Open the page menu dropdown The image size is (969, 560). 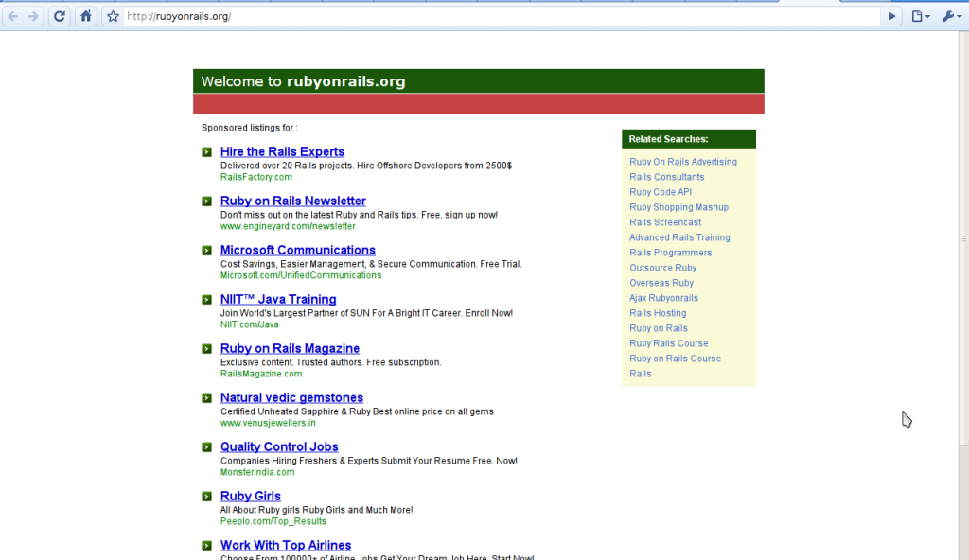[920, 16]
